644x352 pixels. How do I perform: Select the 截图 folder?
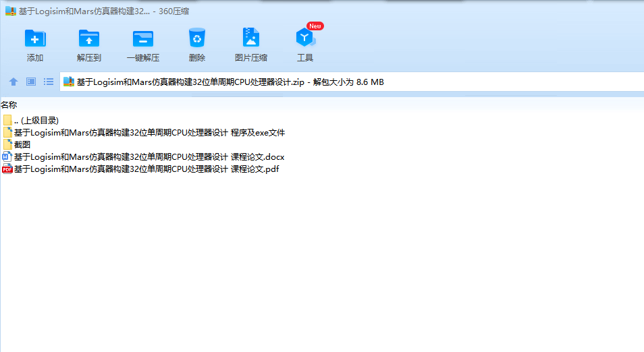pyautogui.click(x=16, y=144)
